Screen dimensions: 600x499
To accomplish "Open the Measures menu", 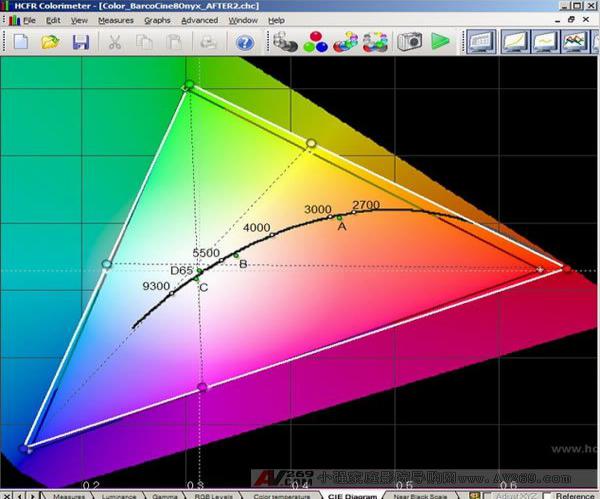I will pyautogui.click(x=116, y=20).
